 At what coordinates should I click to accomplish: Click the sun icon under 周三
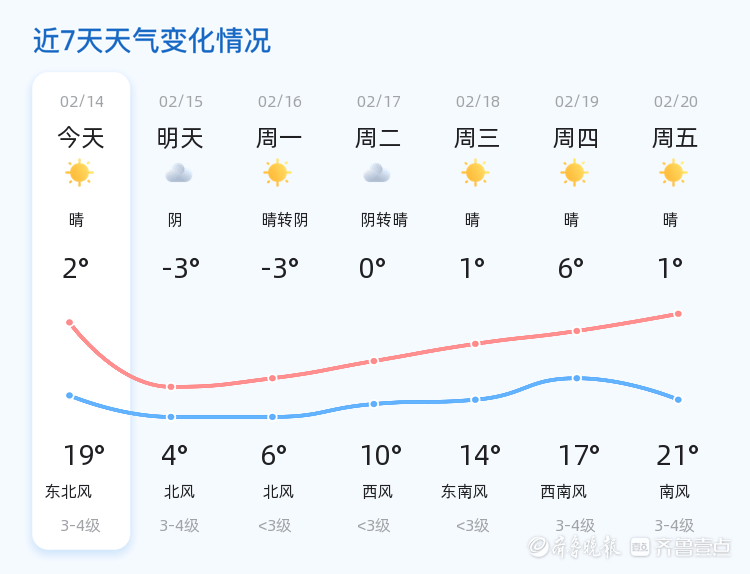coord(476,173)
